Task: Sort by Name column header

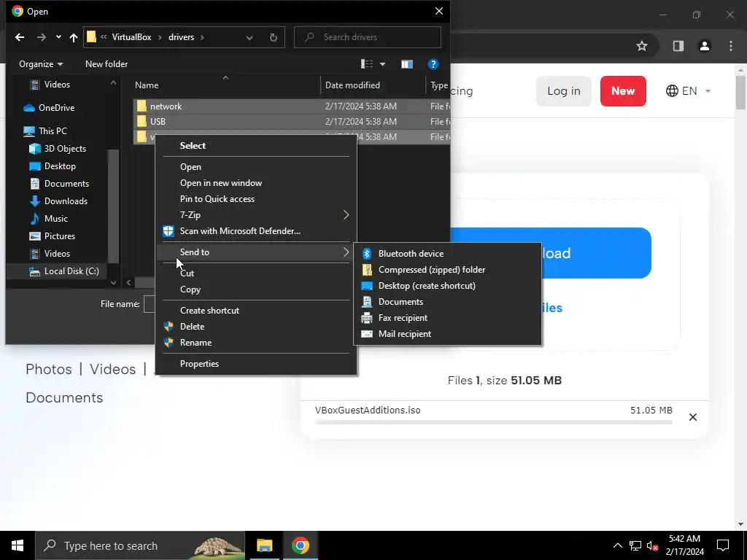Action: click(x=147, y=85)
